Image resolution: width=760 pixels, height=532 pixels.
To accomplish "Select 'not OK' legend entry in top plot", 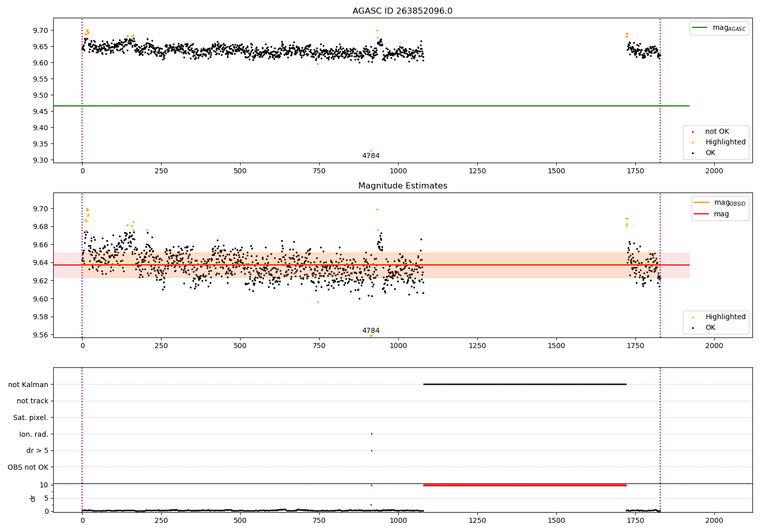I will point(710,132).
